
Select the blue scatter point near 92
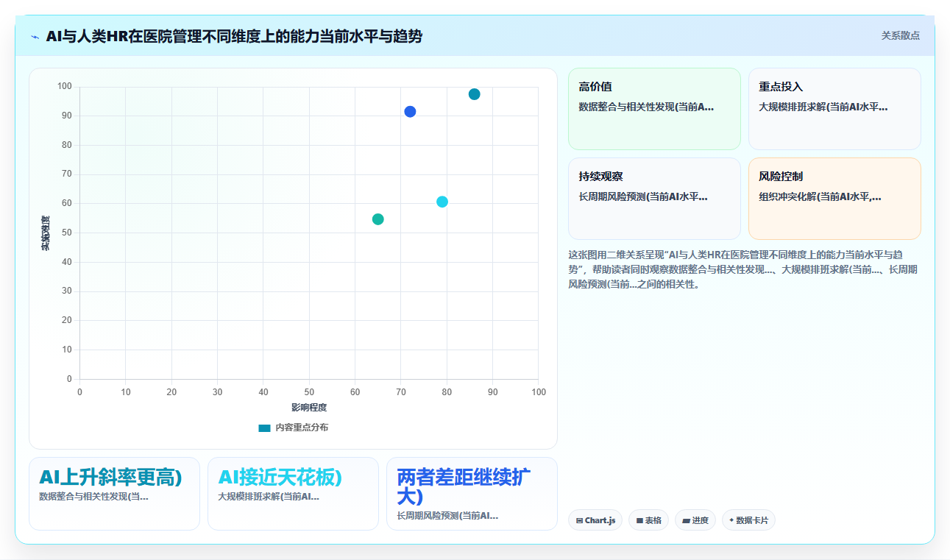410,112
